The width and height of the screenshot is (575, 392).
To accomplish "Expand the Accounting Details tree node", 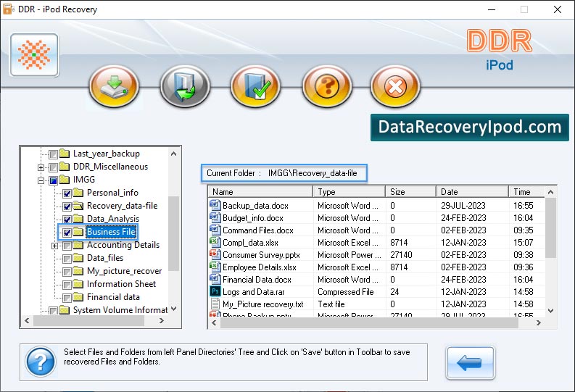I will [54, 246].
